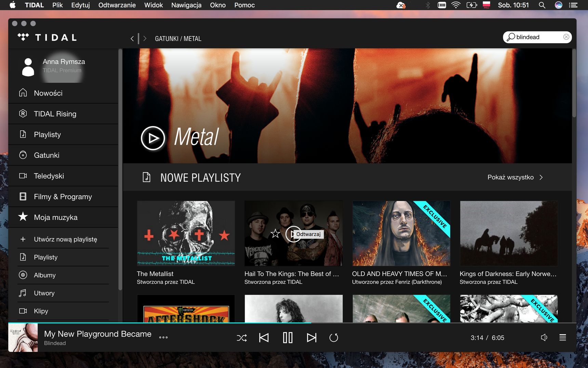The width and height of the screenshot is (588, 368).
Task: Click Utwórz nową playlistę plus icon
Action: [x=23, y=239]
